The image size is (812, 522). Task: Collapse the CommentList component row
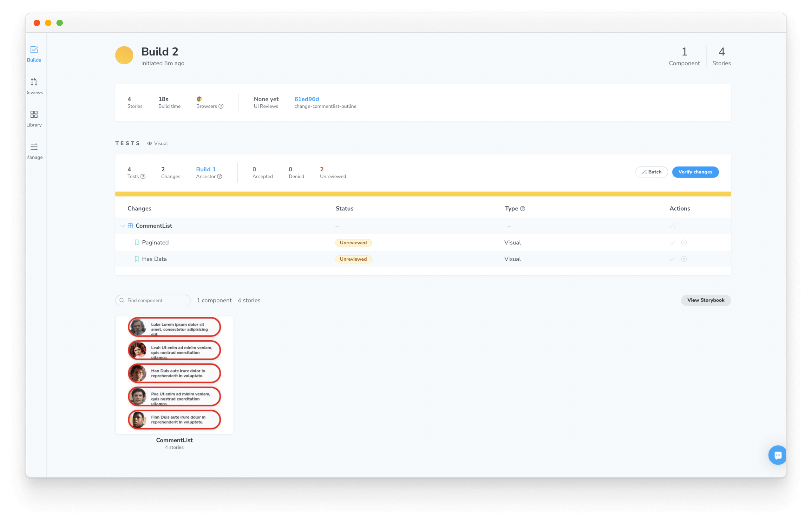(x=122, y=225)
